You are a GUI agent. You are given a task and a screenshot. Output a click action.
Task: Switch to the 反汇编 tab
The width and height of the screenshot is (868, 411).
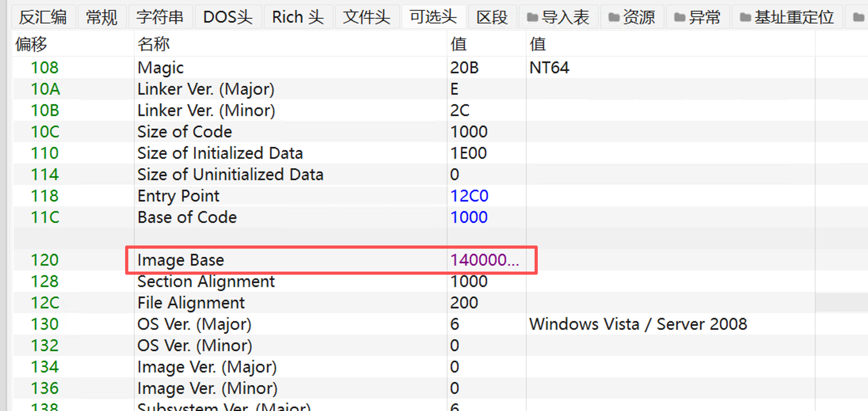(43, 17)
